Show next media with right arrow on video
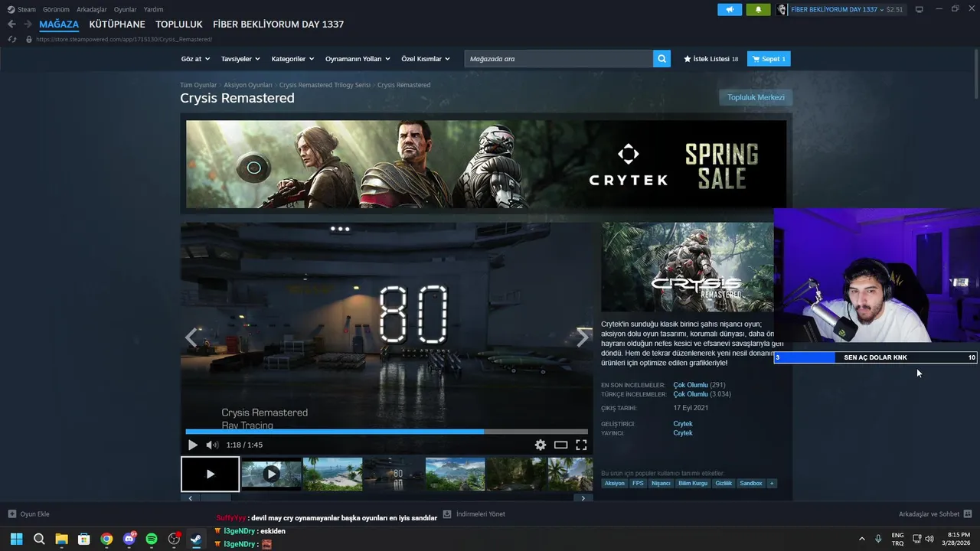 [x=583, y=337]
